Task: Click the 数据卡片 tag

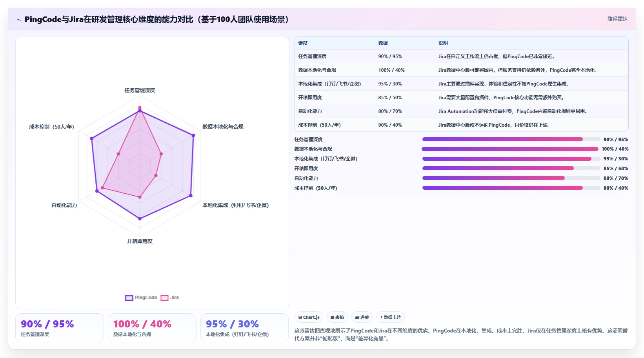Action: pyautogui.click(x=390, y=317)
